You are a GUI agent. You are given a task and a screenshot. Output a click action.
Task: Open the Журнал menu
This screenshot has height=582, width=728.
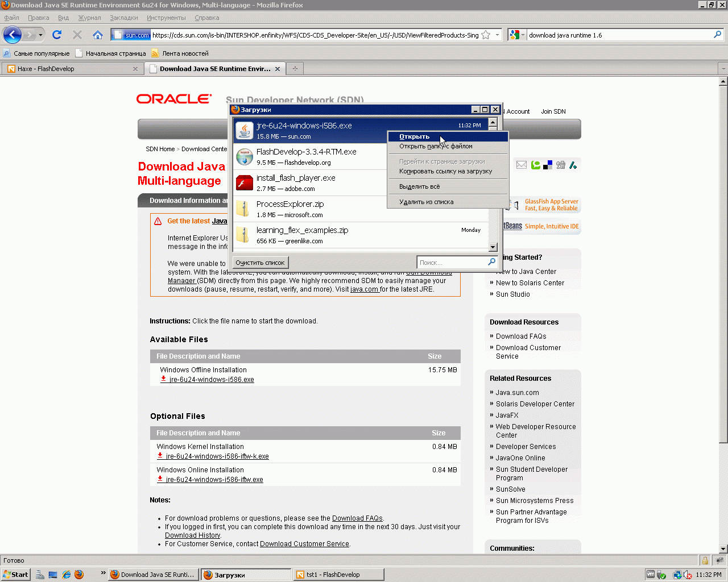coord(89,18)
